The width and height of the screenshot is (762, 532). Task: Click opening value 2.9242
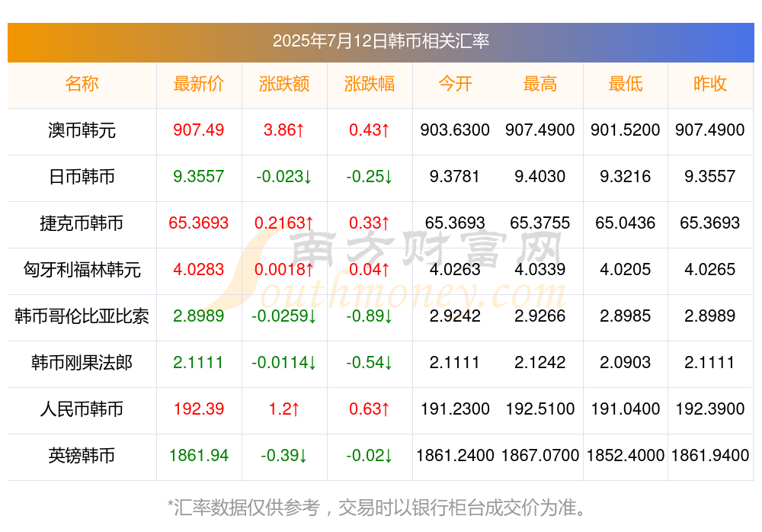[455, 316]
